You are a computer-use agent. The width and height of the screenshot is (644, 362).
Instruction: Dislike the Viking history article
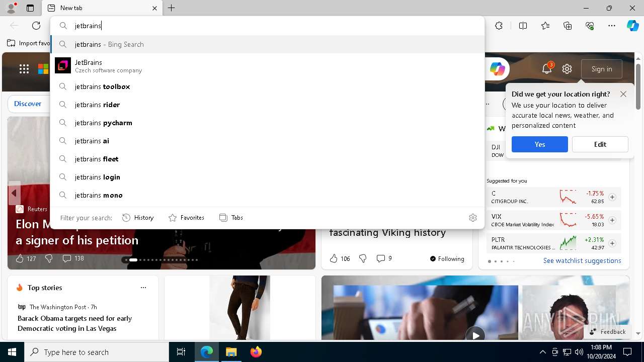tap(363, 258)
